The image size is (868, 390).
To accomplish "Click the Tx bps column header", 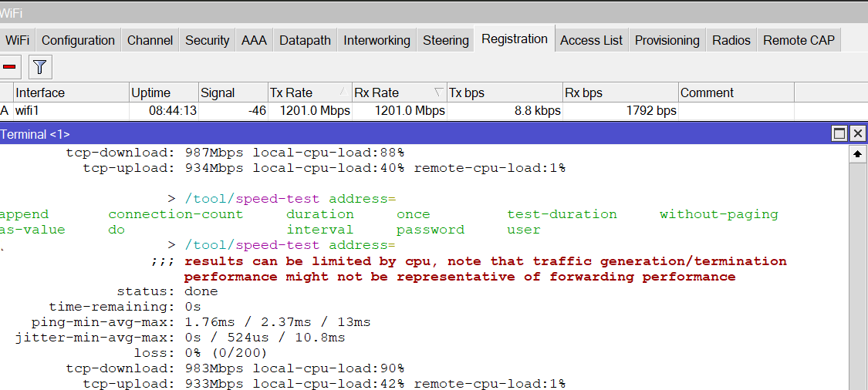I will tap(505, 92).
